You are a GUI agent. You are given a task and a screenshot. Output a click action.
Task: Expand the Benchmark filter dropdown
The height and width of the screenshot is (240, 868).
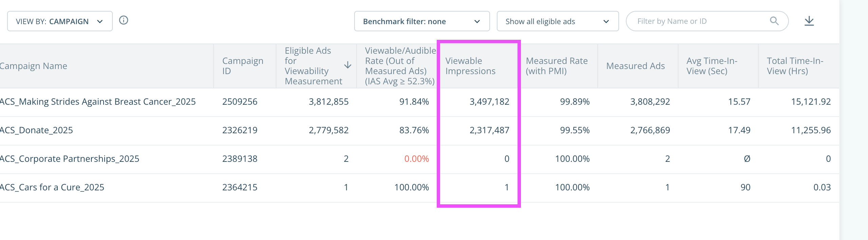(x=421, y=21)
